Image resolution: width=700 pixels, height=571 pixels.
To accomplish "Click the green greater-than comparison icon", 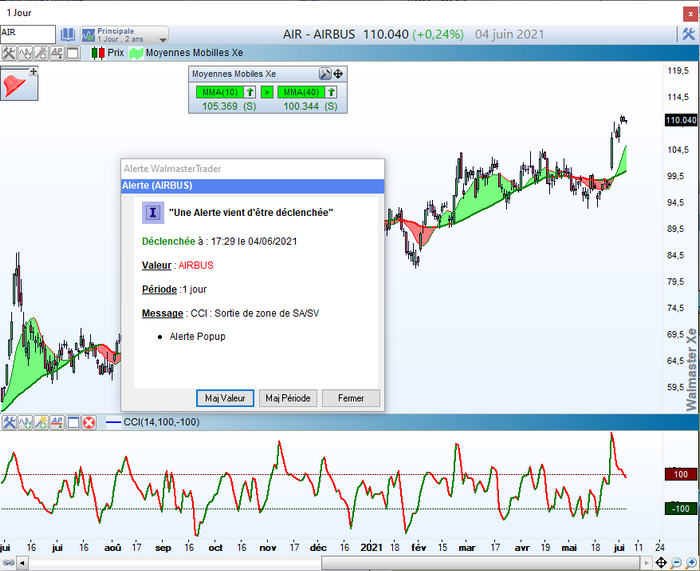I will pyautogui.click(x=267, y=92).
